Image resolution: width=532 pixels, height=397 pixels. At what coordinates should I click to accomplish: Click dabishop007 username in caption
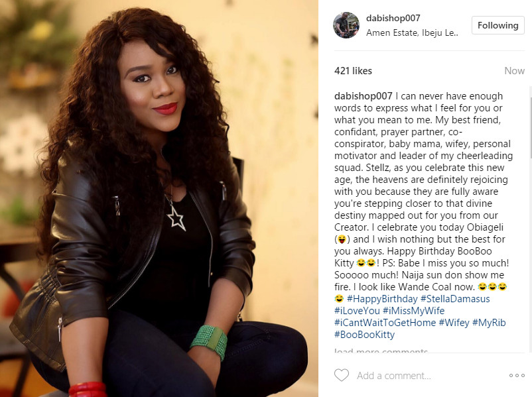click(363, 96)
